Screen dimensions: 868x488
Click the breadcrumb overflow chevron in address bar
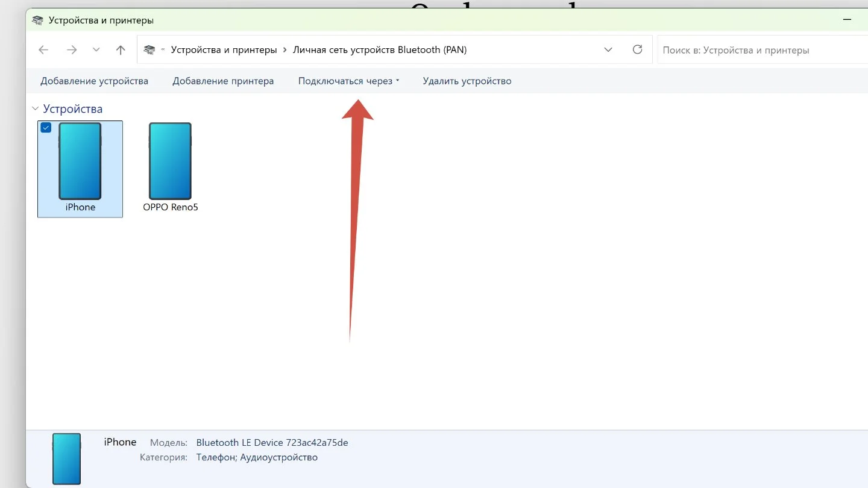point(163,50)
